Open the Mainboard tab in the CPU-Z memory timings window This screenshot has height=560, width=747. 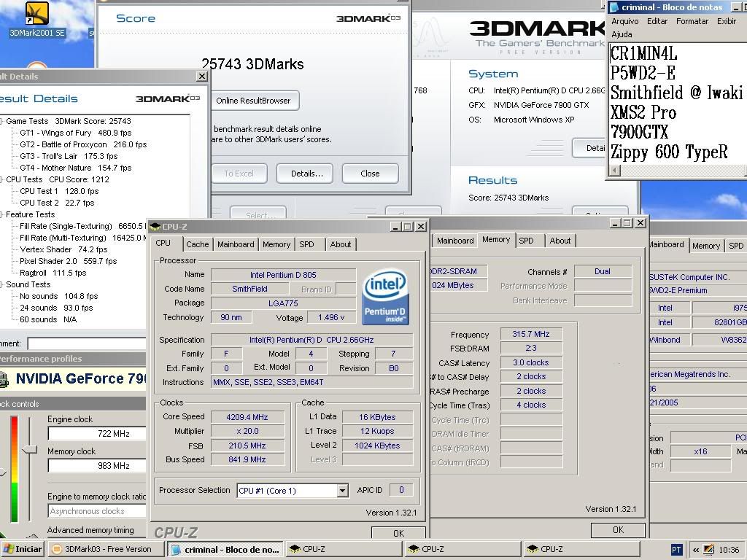point(455,241)
